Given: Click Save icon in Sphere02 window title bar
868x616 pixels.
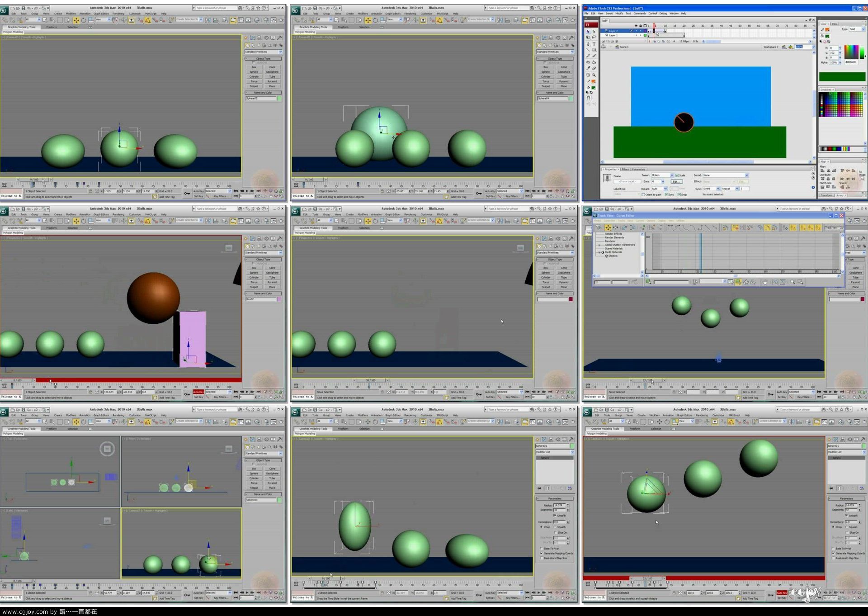Looking at the screenshot, I should tap(24, 8).
